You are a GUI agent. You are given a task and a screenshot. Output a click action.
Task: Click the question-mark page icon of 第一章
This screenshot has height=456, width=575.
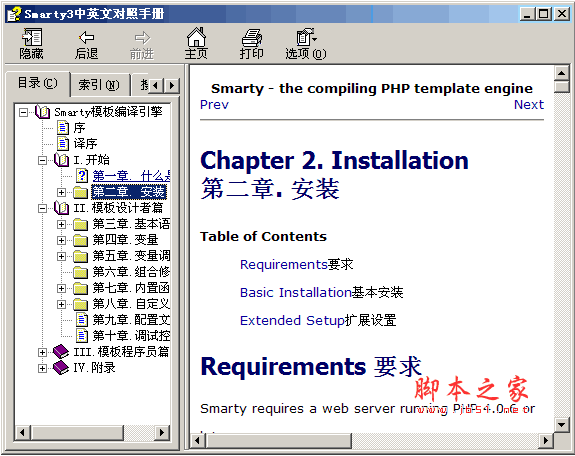point(81,176)
